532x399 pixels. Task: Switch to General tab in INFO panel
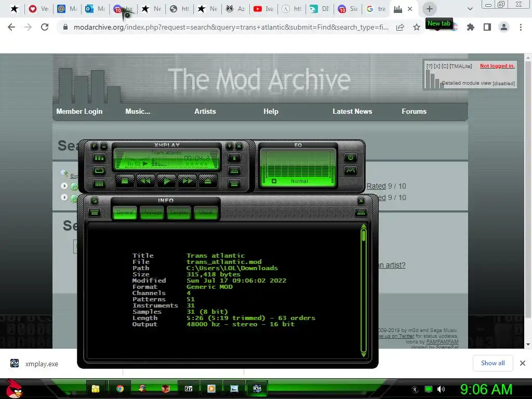click(125, 212)
